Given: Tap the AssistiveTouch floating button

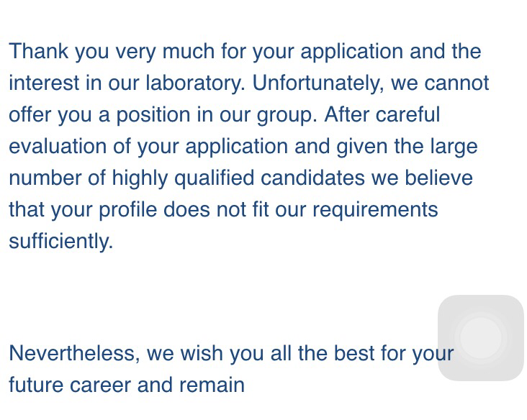Looking at the screenshot, I should (480, 337).
